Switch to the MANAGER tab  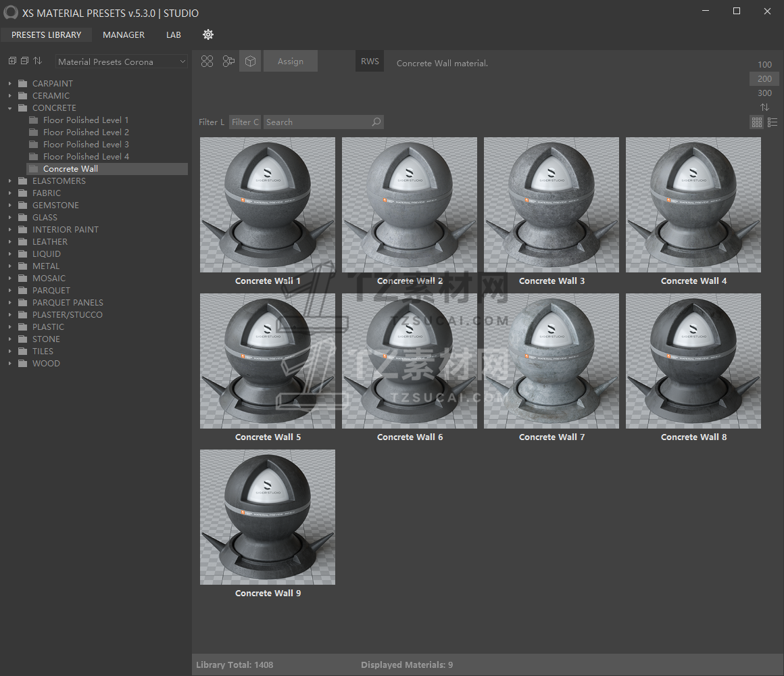tap(124, 34)
